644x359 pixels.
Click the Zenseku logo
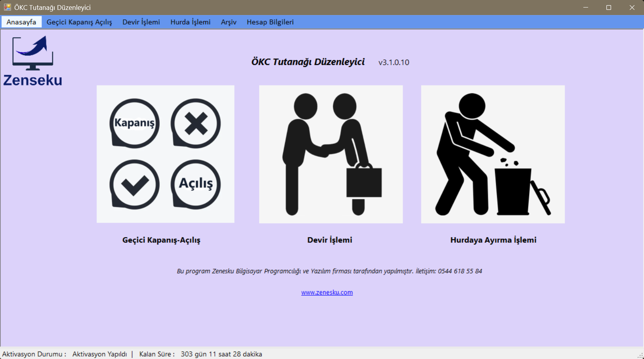[33, 61]
